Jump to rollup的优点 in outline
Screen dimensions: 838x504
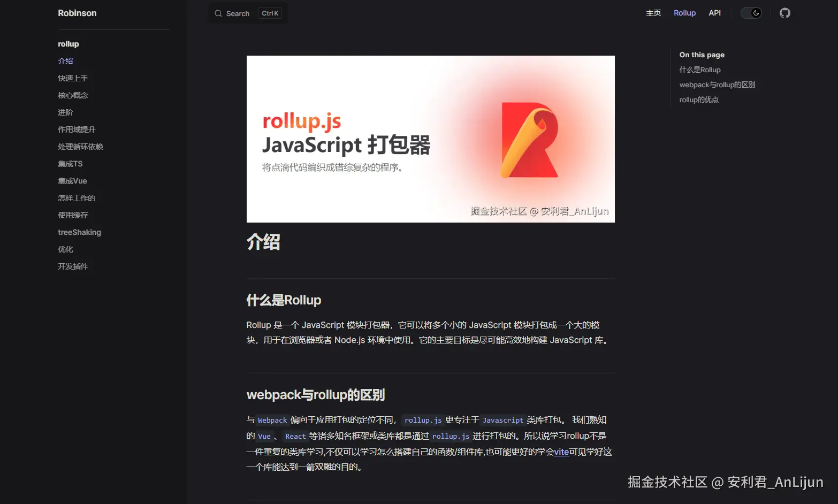pos(699,100)
